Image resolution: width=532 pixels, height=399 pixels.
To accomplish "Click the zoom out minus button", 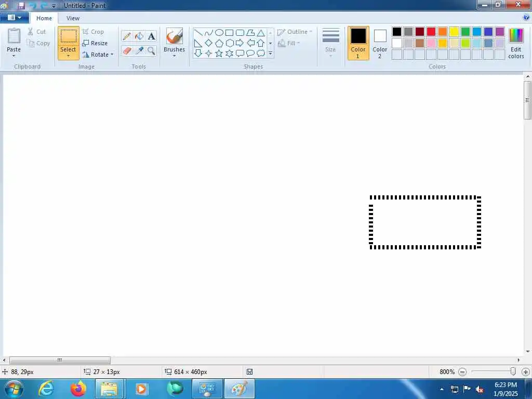I will (462, 372).
